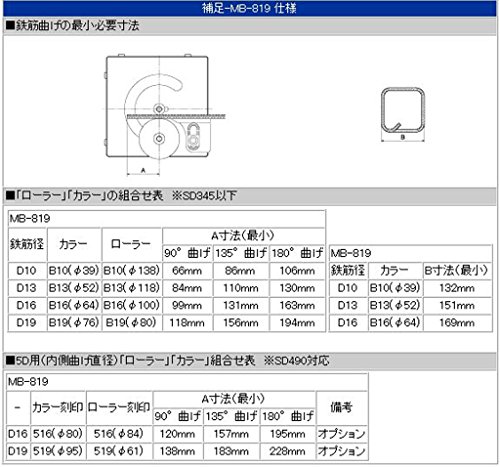Click the 194mm value for D19
Image resolution: width=500 pixels, height=467 pixels.
click(297, 323)
